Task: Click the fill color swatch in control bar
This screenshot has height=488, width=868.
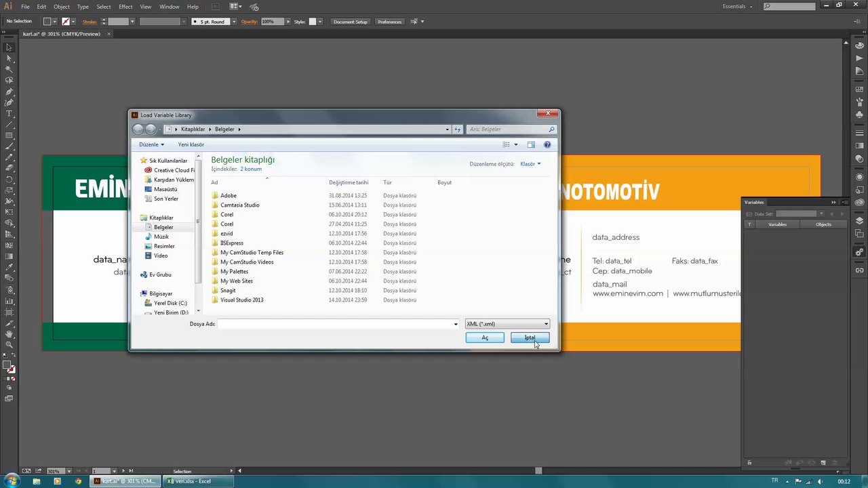Action: 47,22
